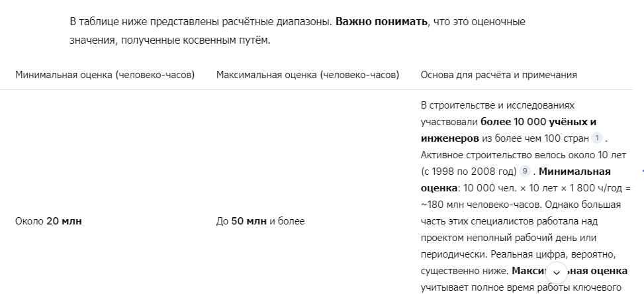Open citation badge 1 after '100 стран'

coord(597,138)
